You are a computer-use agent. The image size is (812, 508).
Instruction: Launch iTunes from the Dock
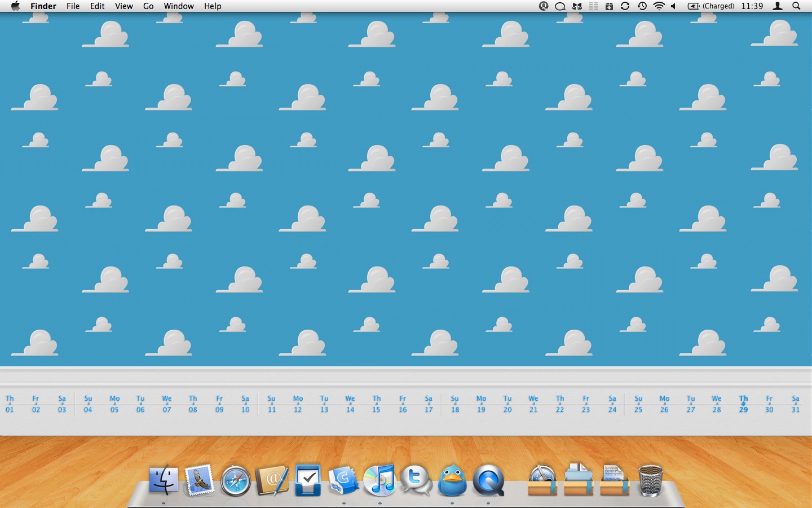379,481
